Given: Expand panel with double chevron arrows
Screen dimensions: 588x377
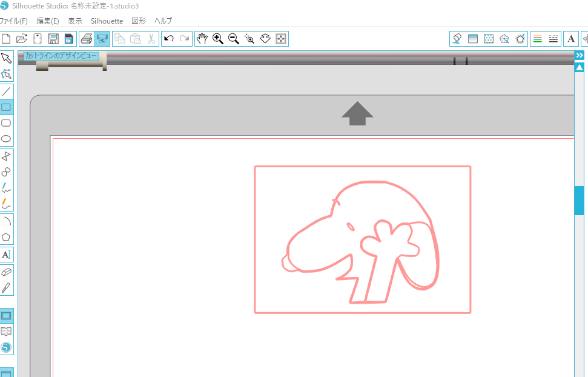Looking at the screenshot, I should [x=580, y=55].
